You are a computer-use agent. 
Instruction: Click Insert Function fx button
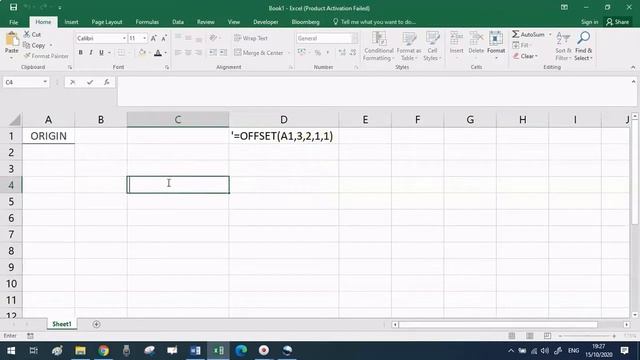pos(107,82)
